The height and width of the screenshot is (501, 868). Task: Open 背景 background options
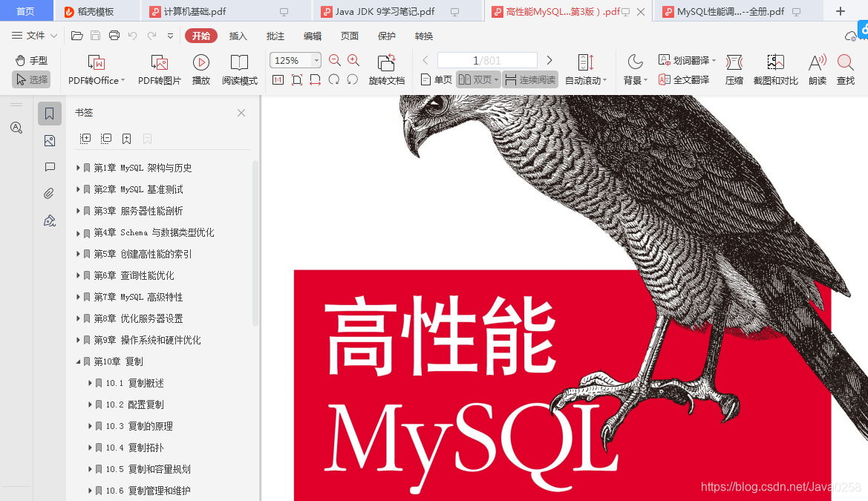[x=635, y=70]
